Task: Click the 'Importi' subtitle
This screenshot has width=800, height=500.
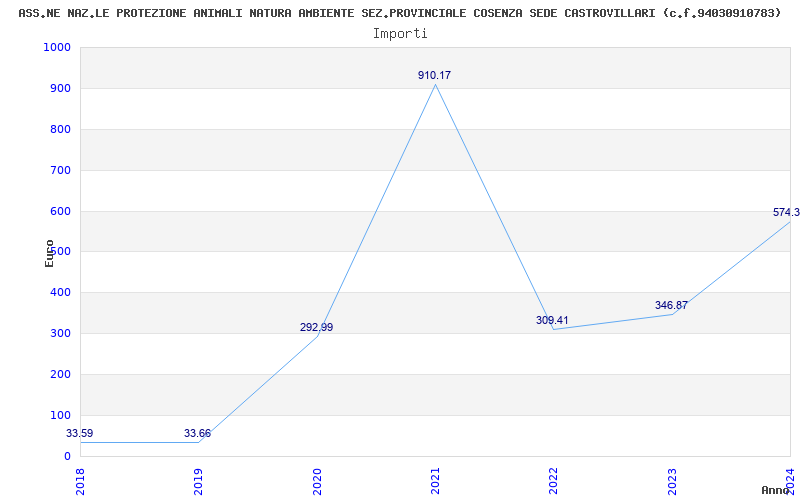Action: pyautogui.click(x=400, y=34)
